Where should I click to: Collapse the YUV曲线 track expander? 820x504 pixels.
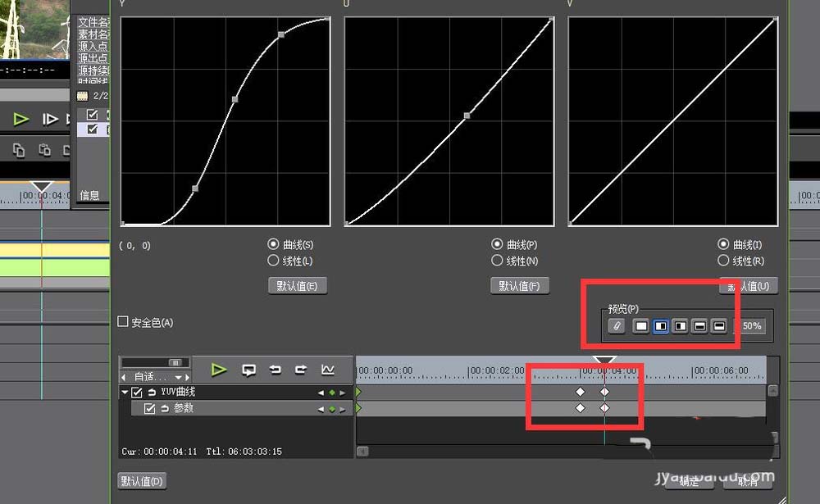[123, 393]
